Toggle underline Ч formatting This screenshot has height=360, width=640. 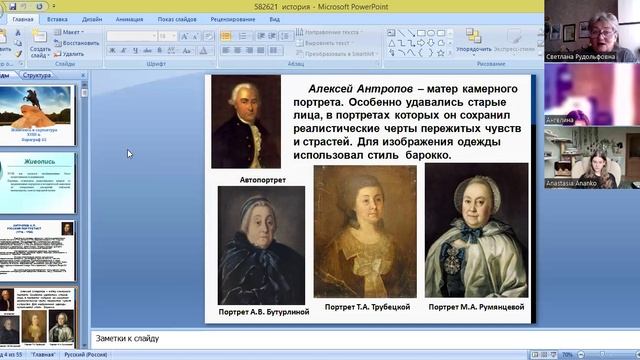pos(135,51)
